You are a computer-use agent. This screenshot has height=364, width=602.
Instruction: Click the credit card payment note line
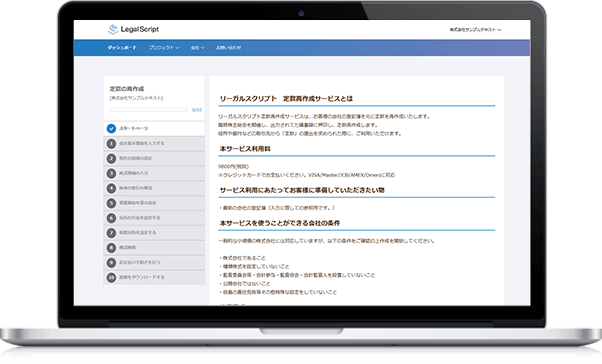point(306,175)
